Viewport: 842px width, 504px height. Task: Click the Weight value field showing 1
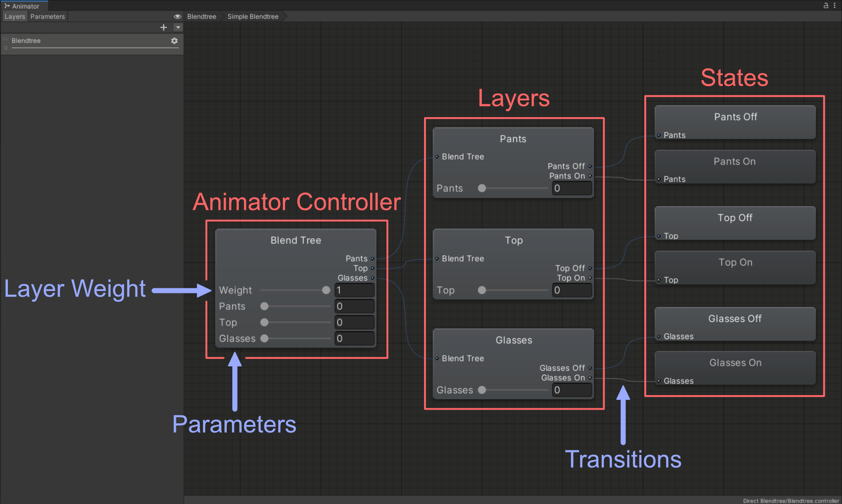tap(354, 290)
